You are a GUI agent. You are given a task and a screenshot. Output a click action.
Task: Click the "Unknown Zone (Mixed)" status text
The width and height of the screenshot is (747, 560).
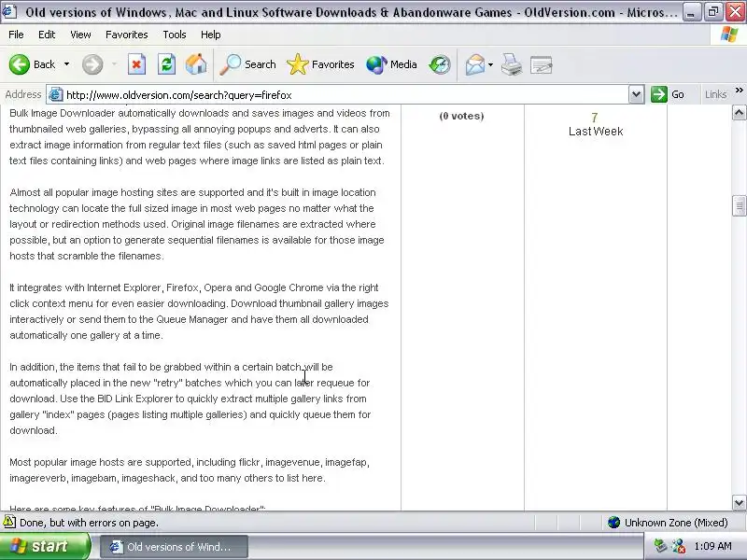point(676,523)
